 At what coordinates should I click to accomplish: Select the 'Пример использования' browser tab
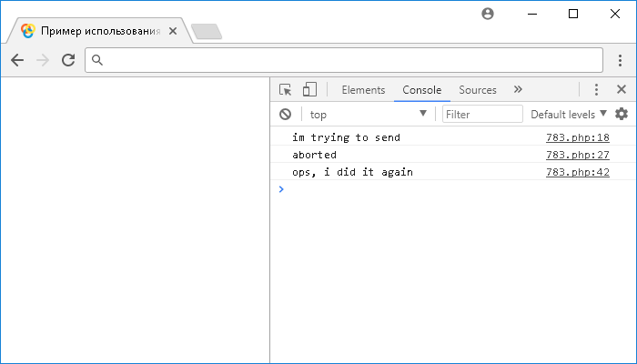97,31
